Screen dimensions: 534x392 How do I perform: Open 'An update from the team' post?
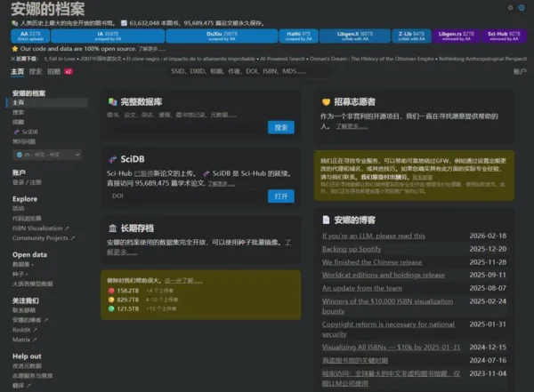click(x=362, y=288)
